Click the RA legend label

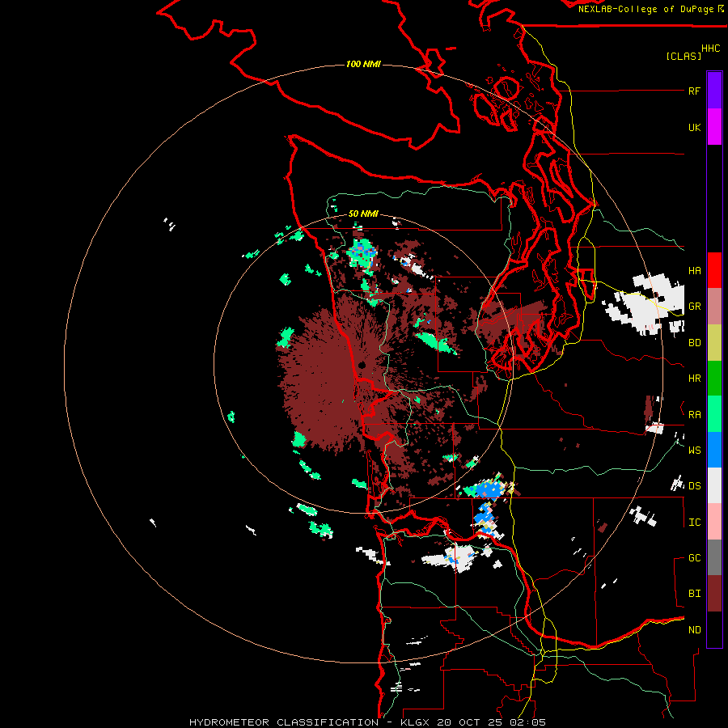[x=694, y=415]
